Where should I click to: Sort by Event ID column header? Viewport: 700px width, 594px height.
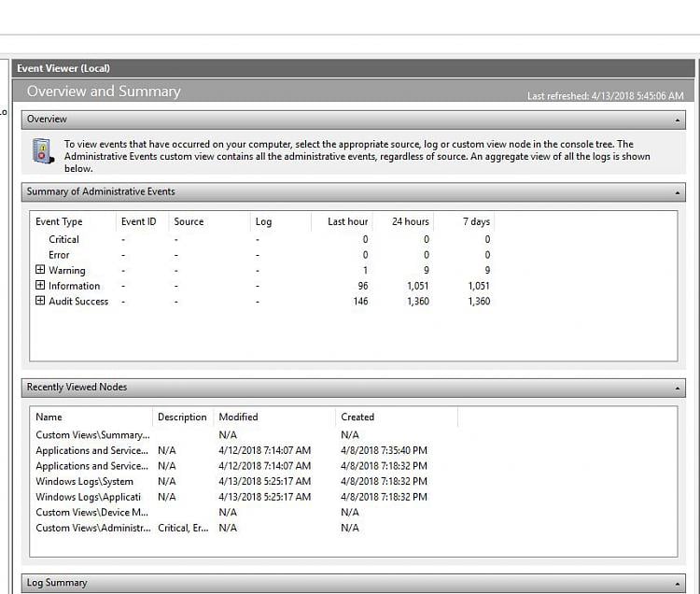[138, 221]
